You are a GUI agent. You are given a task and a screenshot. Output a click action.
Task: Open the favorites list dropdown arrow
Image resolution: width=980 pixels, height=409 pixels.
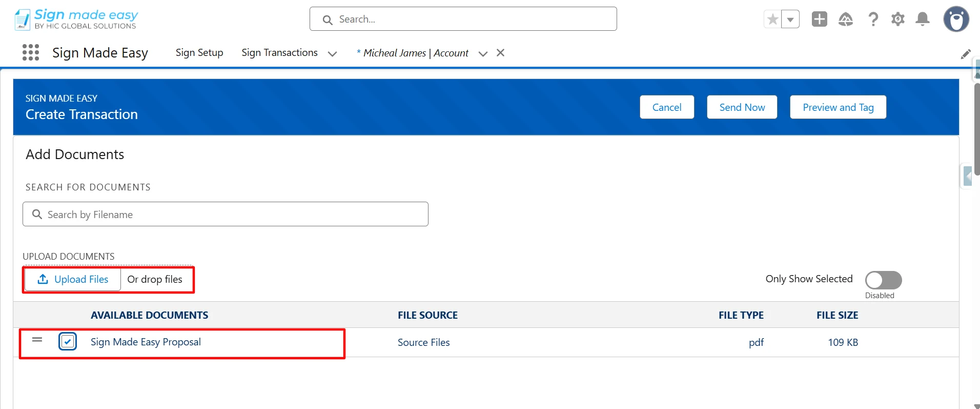pos(790,20)
